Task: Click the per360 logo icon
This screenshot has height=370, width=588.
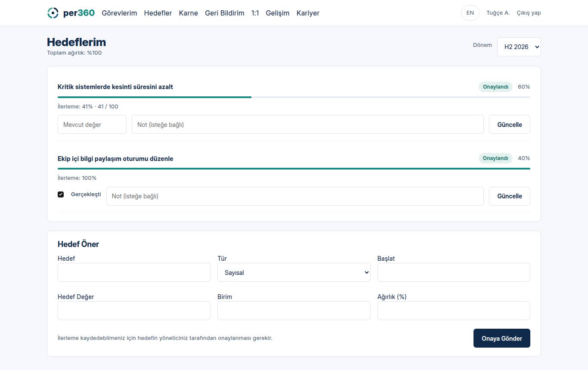Action: (x=53, y=13)
